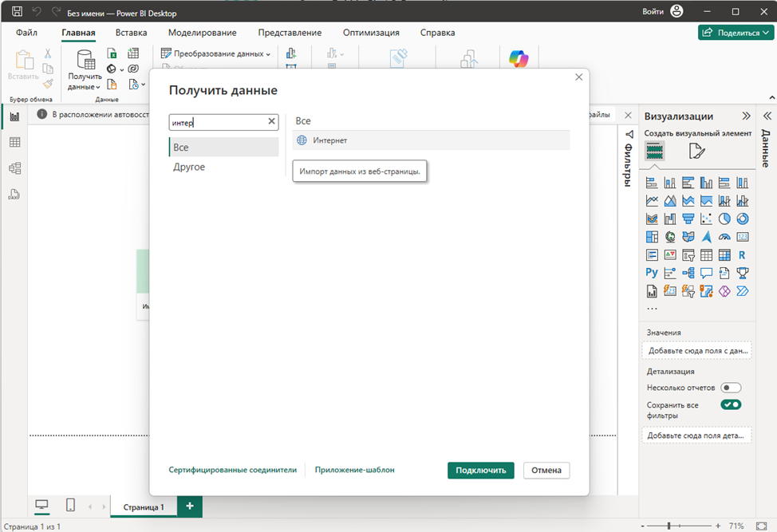This screenshot has width=777, height=532.
Task: Expand the Данные pane chevron
Action: tap(767, 116)
